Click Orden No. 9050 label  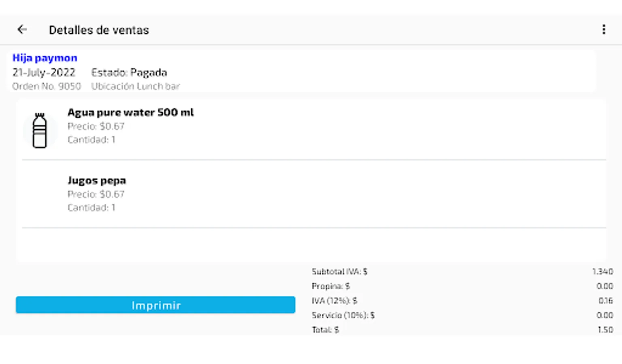46,86
